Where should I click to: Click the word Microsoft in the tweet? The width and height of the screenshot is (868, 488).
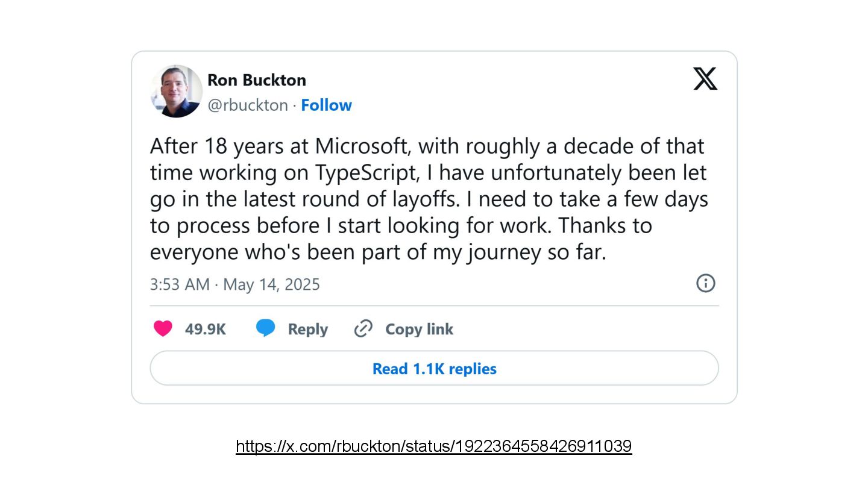[360, 146]
